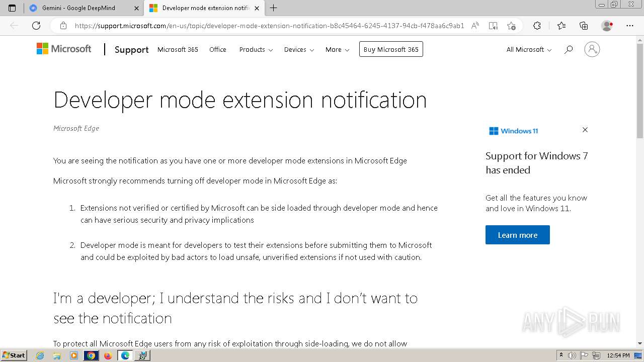
Task: Click the address bar URL
Action: click(269, 26)
